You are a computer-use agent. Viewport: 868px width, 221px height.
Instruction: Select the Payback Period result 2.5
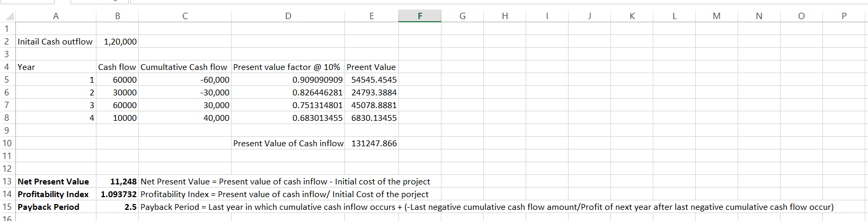point(130,207)
